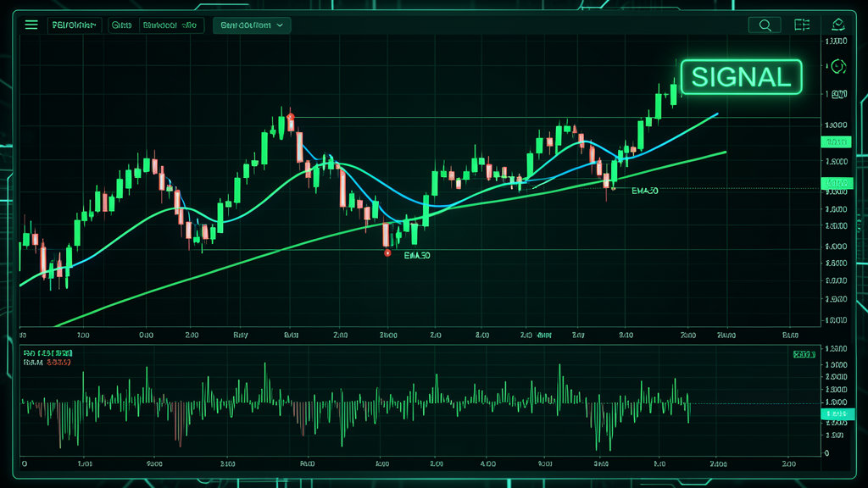
Task: Click the upper green highlighted price tag
Action: coord(836,142)
